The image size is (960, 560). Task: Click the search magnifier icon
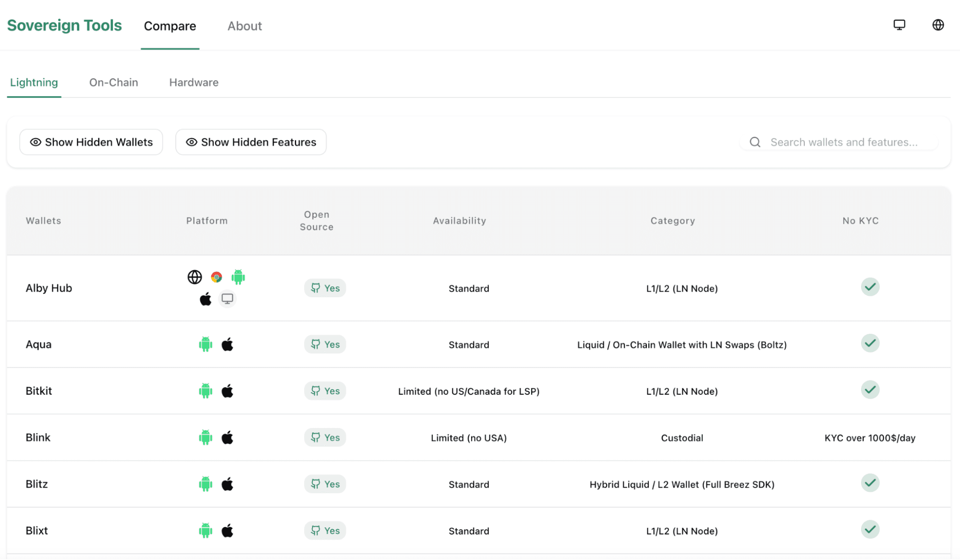coord(755,142)
